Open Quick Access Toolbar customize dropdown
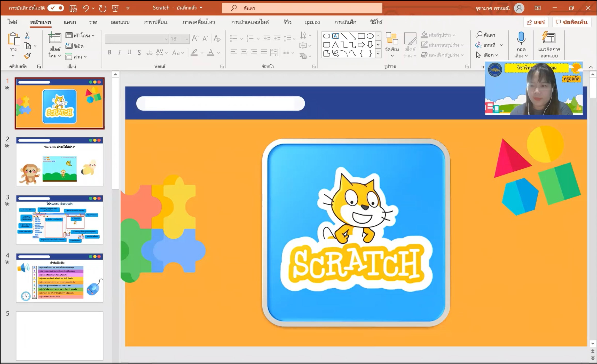Viewport: 597px width, 364px height. point(128,8)
